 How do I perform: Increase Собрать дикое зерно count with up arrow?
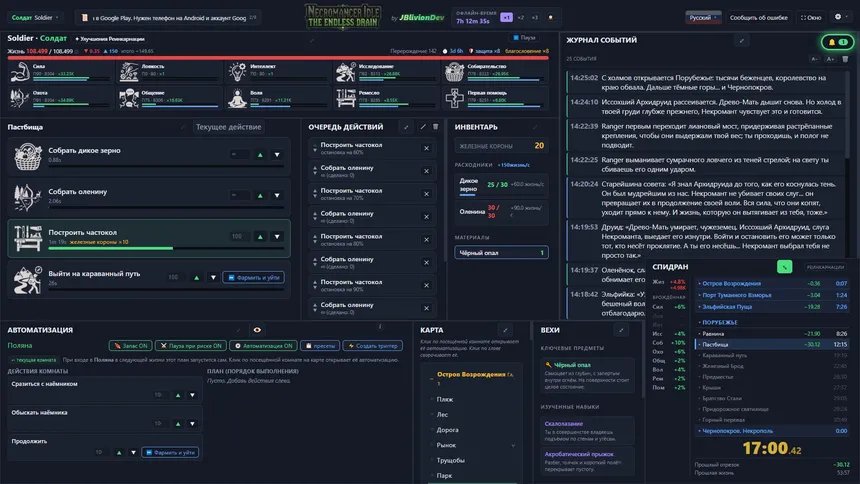pyautogui.click(x=260, y=155)
